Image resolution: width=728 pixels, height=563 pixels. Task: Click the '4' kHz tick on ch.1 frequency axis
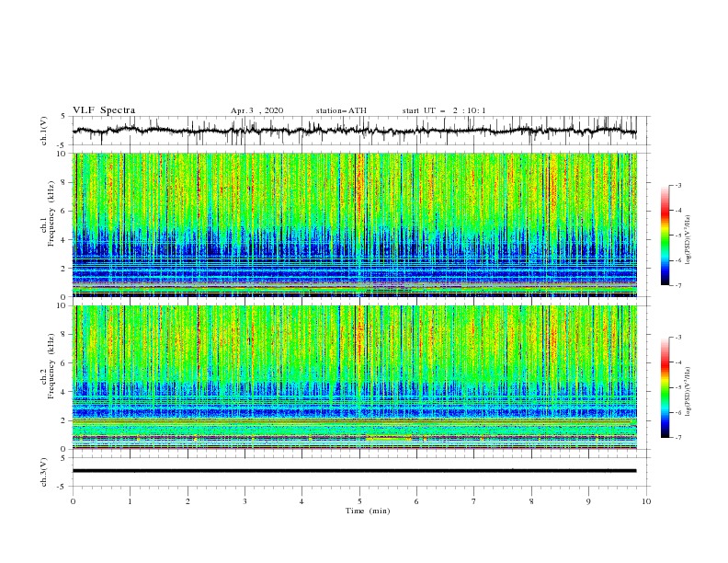63,240
